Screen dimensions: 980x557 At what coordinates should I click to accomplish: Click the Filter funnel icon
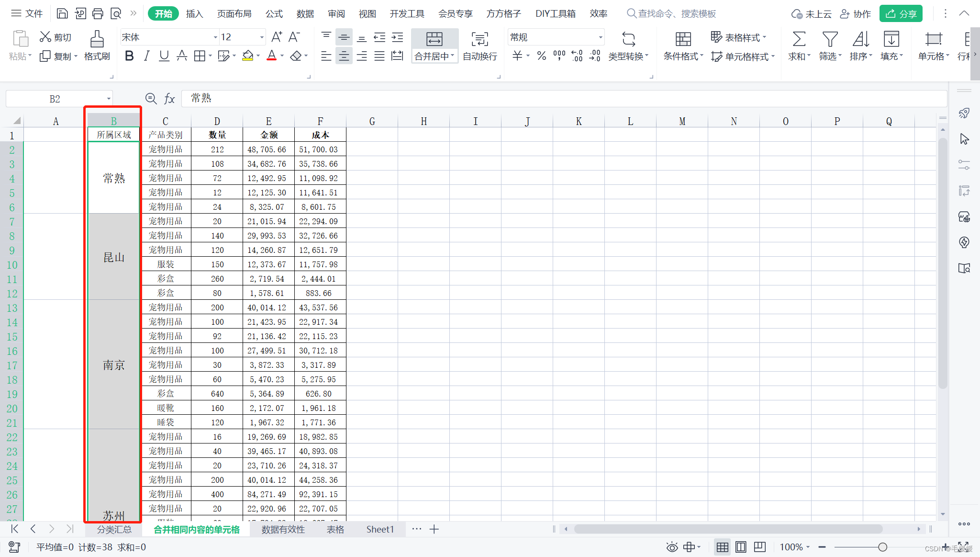[x=830, y=39]
